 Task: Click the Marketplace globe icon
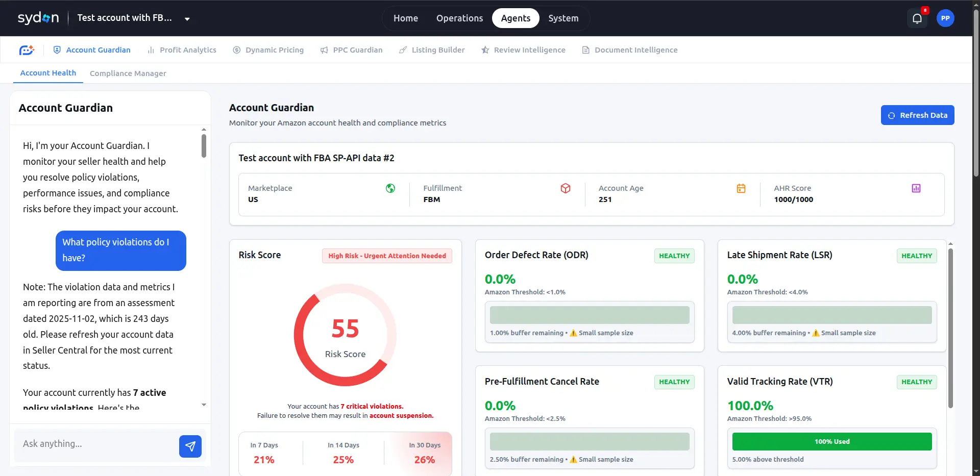(390, 188)
